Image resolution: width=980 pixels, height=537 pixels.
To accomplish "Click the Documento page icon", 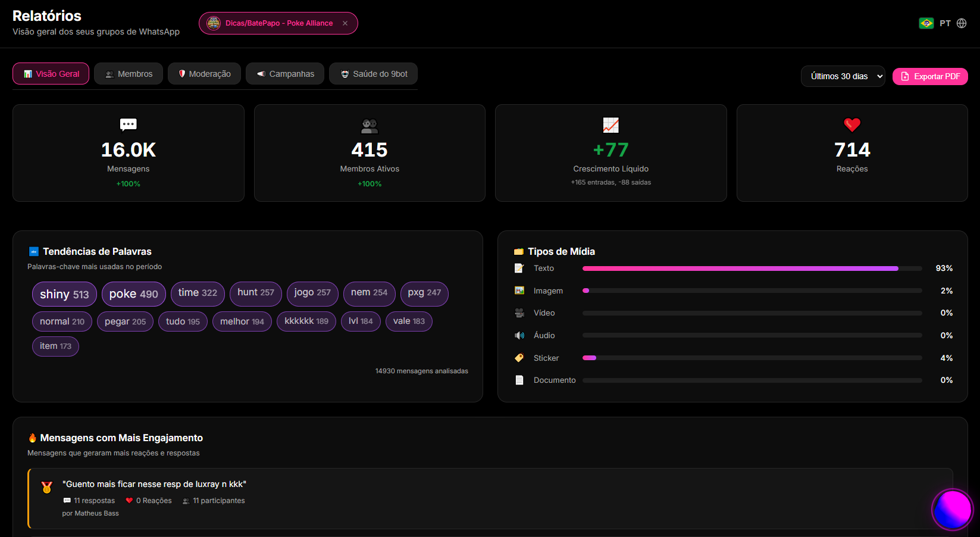I will [x=519, y=380].
